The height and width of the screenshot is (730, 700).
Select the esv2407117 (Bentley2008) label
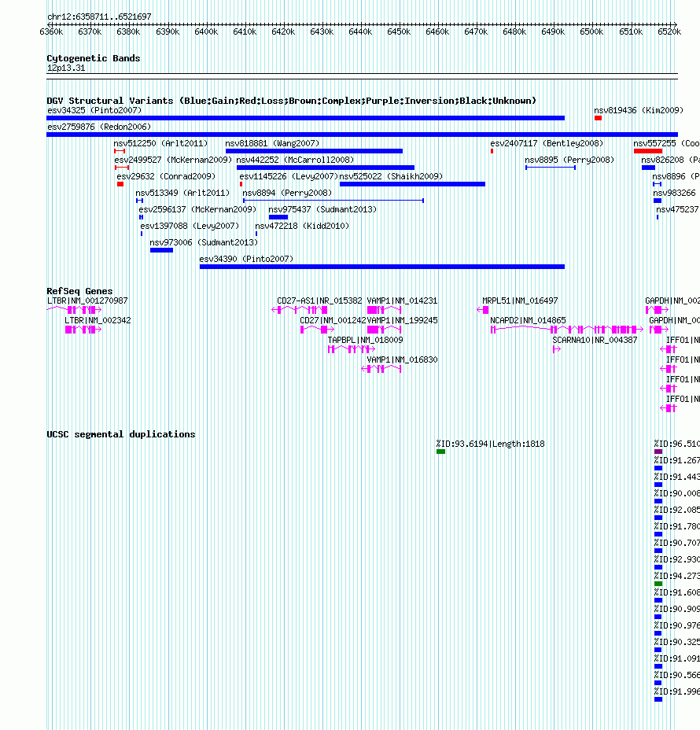click(547, 143)
